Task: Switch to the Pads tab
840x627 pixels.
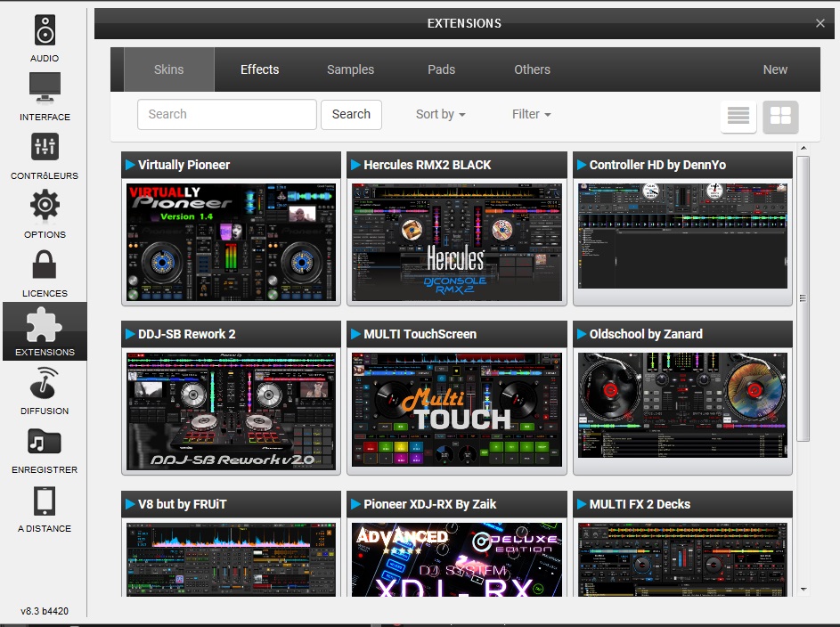Action: click(x=442, y=69)
